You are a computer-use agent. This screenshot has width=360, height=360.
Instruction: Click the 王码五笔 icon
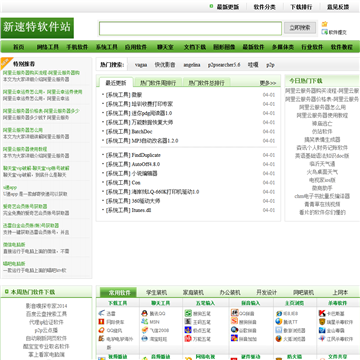coord(188,322)
